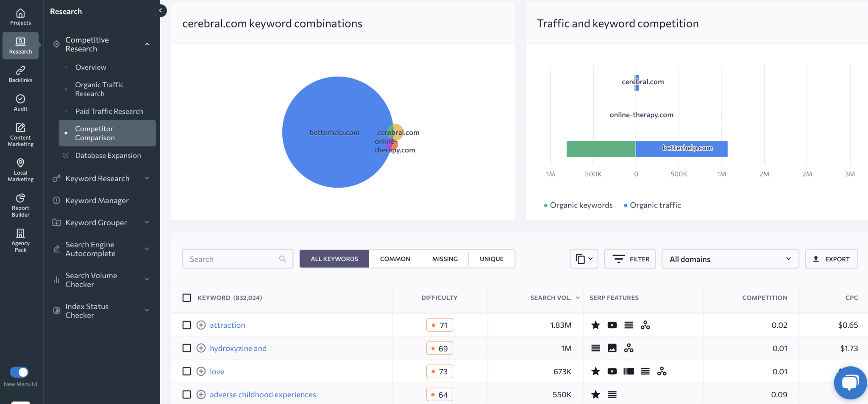The image size is (868, 404).
Task: Open the Projects sidebar icon
Action: click(x=20, y=17)
